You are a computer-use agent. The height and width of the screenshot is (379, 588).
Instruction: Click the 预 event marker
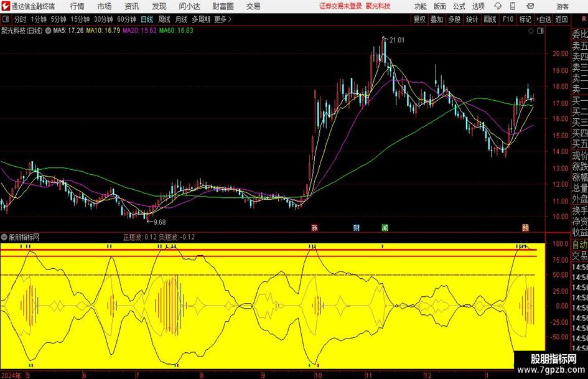(x=525, y=227)
